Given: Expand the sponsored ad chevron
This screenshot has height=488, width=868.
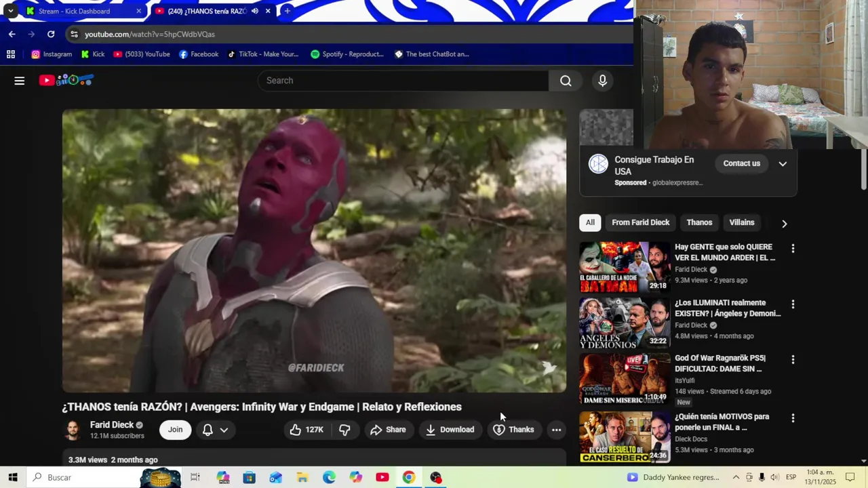Looking at the screenshot, I should click(783, 163).
